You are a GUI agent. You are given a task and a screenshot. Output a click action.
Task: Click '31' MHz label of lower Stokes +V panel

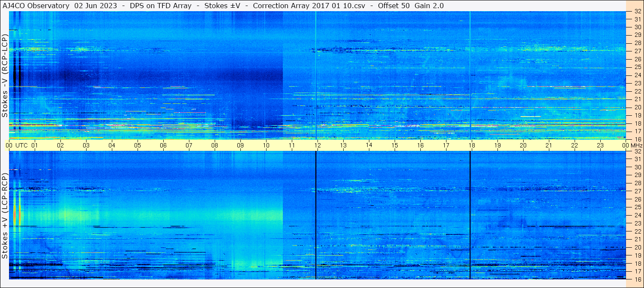(x=638, y=159)
